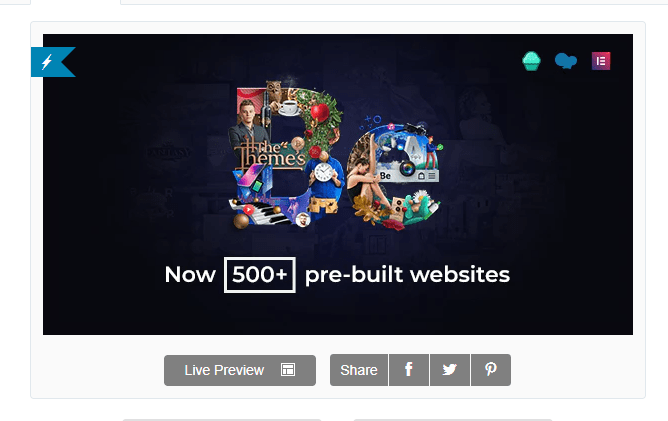The width and height of the screenshot is (668, 421).
Task: Share the theme on Facebook
Action: coord(409,370)
